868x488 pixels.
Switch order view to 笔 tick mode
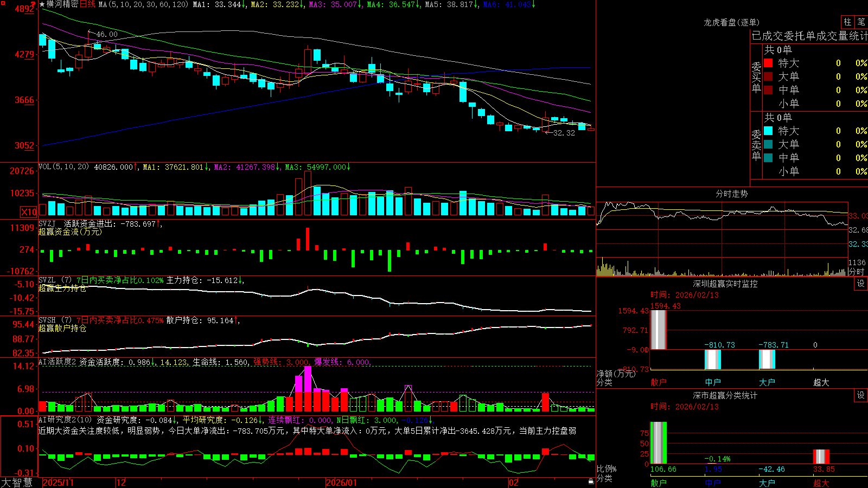861,22
